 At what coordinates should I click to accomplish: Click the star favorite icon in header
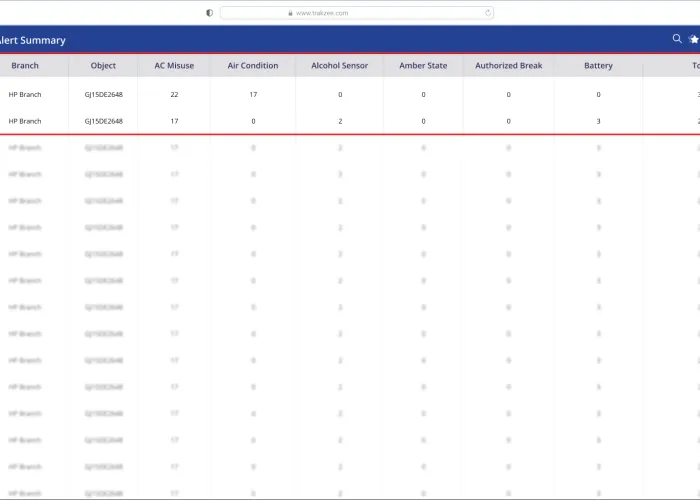click(694, 39)
